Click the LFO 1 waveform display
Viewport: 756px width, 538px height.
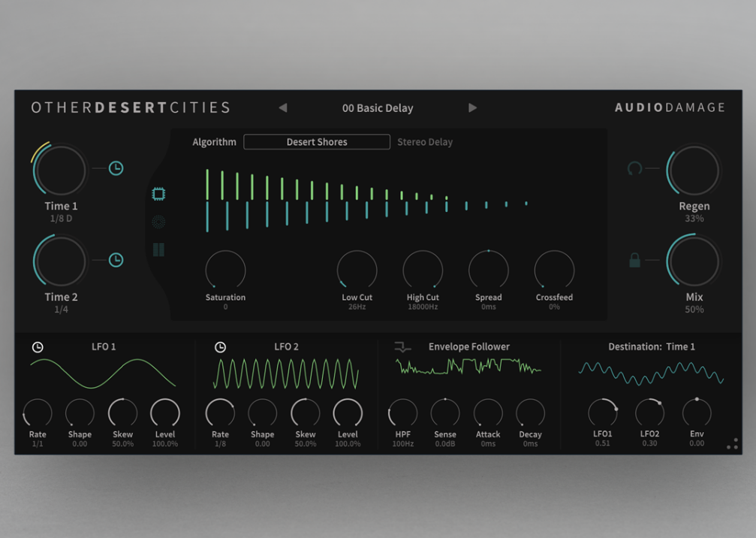click(x=103, y=373)
